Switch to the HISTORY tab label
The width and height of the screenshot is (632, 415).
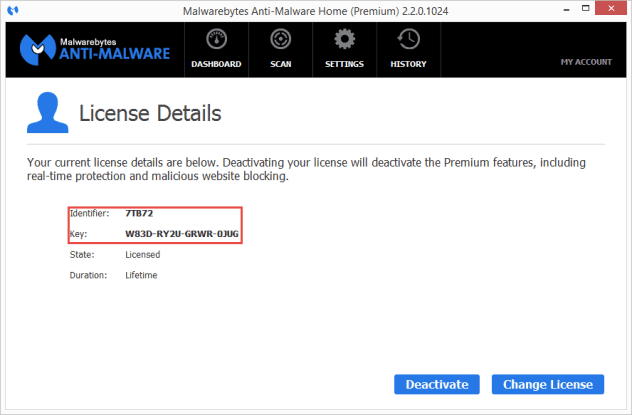click(408, 64)
